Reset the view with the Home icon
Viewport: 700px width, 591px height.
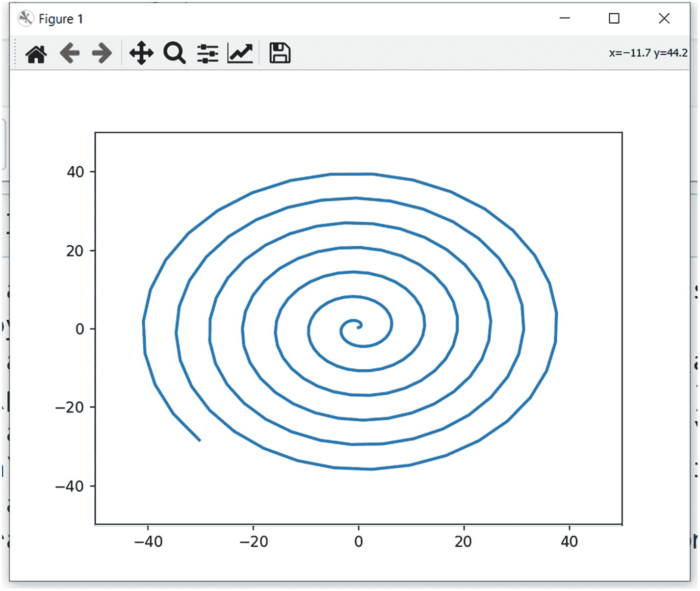click(x=36, y=53)
